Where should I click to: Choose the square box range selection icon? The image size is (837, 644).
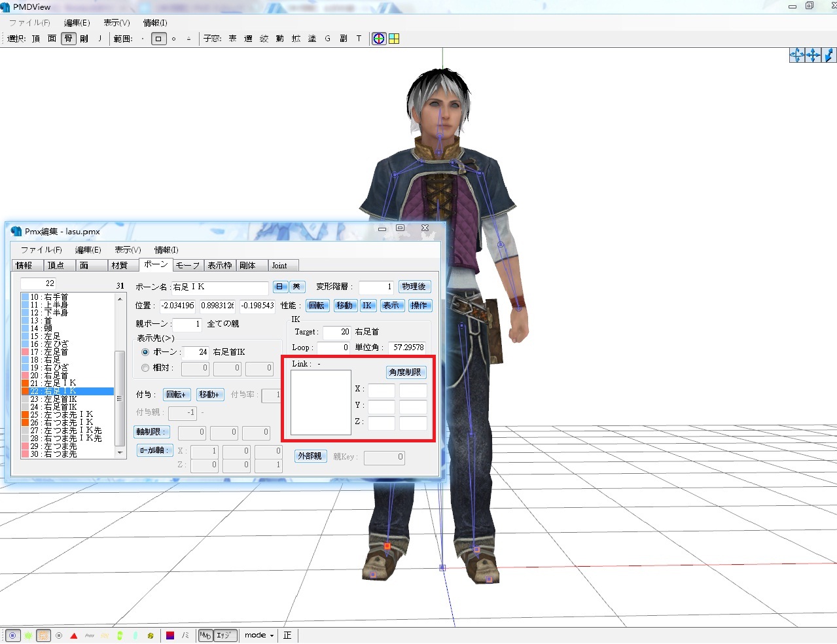[158, 39]
